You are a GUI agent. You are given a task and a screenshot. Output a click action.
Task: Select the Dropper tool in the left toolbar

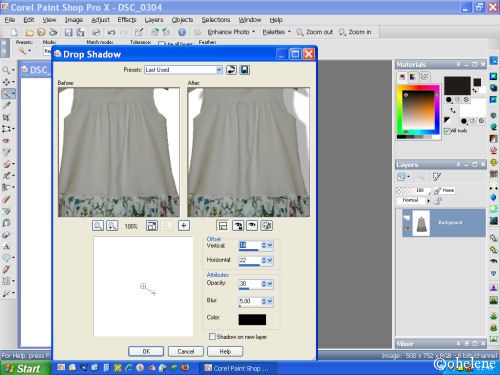pos(6,105)
